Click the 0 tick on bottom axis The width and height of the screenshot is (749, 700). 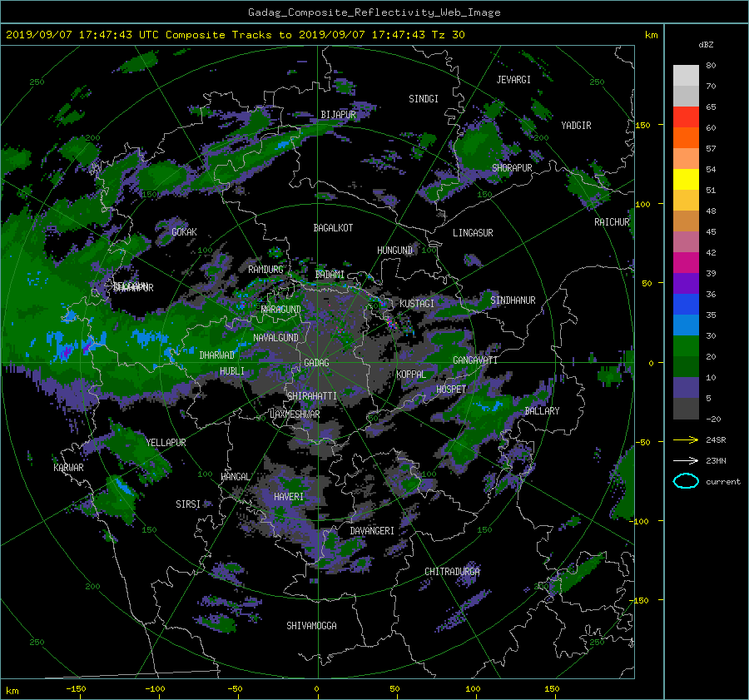[316, 688]
